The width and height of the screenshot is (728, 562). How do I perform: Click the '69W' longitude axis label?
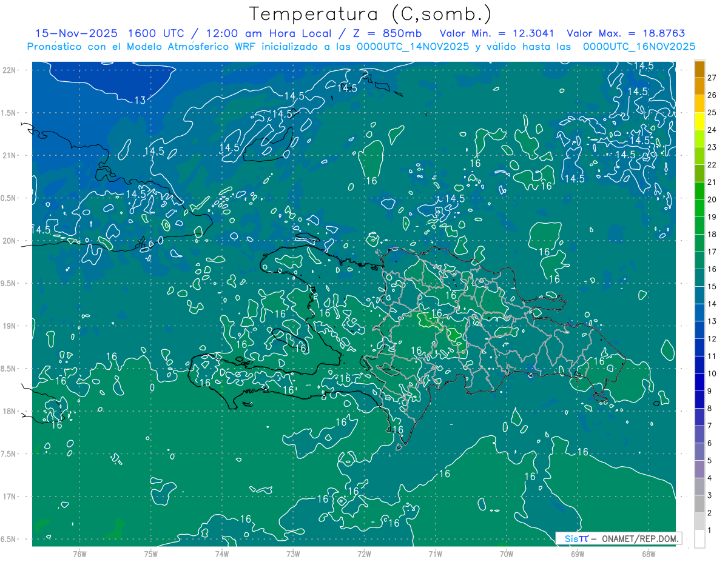point(578,554)
